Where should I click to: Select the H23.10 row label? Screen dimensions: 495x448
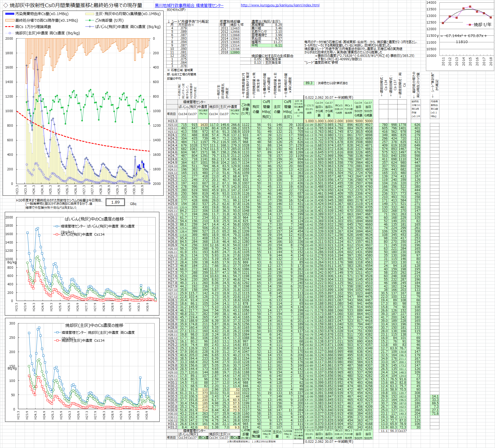(172, 125)
